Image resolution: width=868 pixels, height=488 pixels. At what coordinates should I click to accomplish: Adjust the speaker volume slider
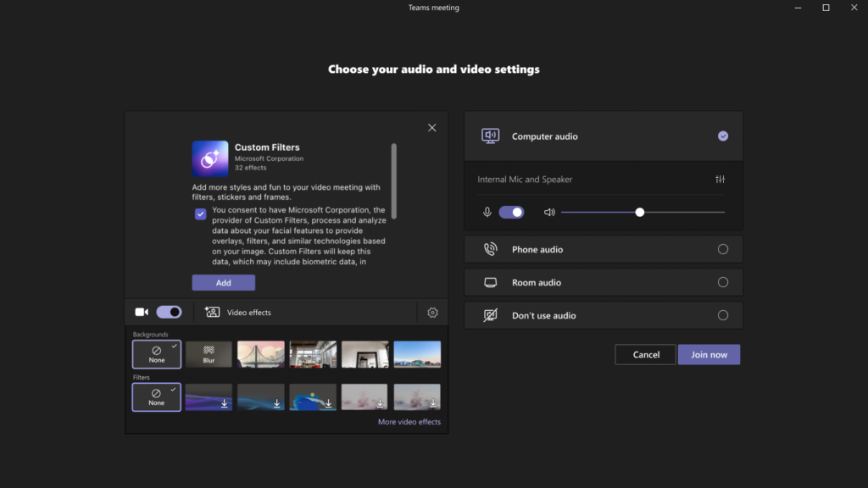[643, 213]
